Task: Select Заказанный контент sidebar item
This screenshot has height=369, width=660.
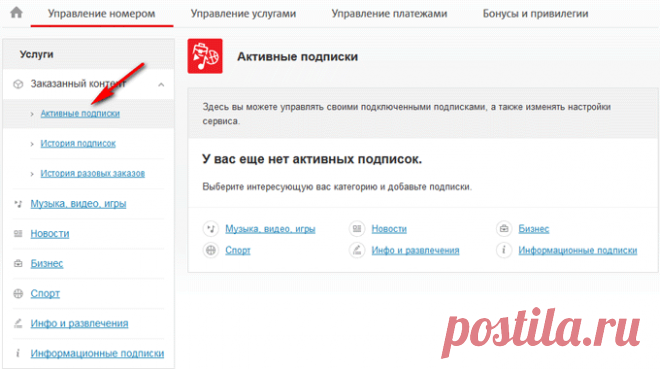Action: (88, 84)
